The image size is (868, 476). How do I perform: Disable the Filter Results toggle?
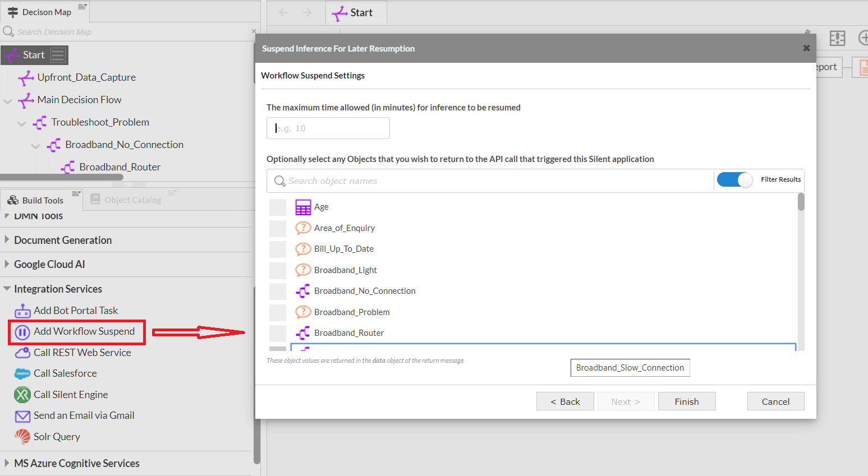pos(734,180)
